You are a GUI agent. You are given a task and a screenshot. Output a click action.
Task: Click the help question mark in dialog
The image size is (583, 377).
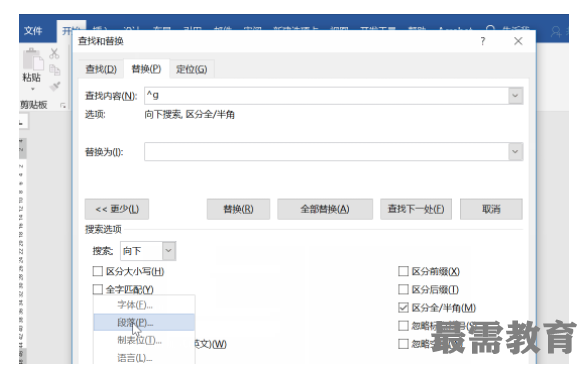click(x=483, y=41)
